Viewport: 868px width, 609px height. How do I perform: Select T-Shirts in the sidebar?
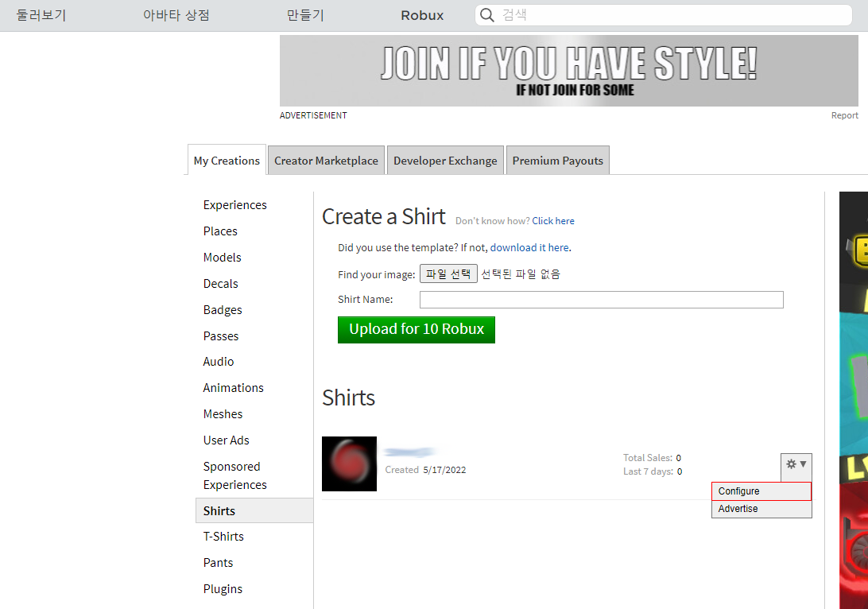coord(223,537)
